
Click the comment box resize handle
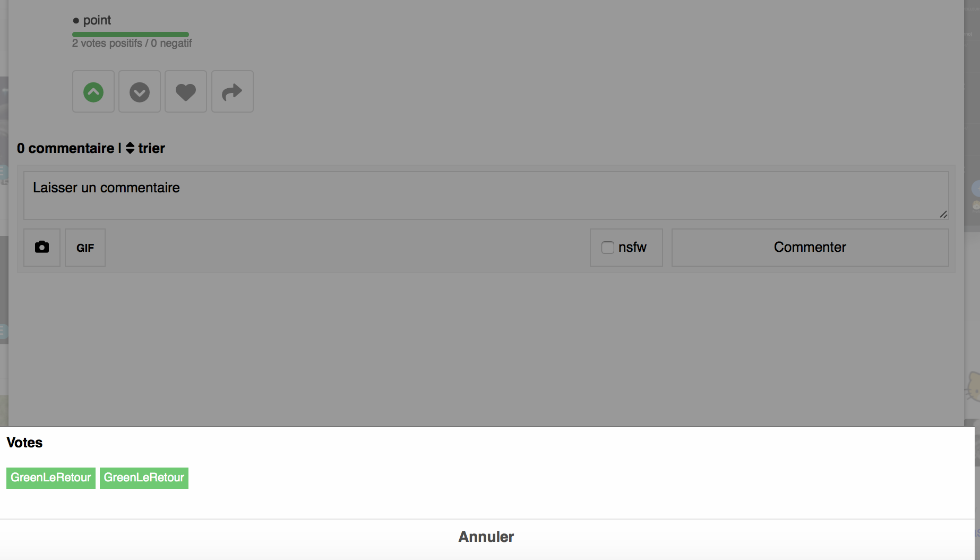(943, 214)
